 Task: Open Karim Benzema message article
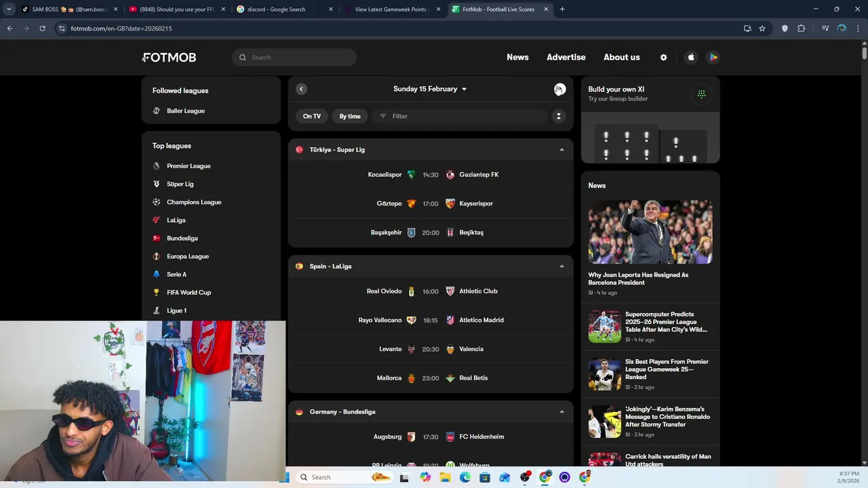pyautogui.click(x=650, y=422)
